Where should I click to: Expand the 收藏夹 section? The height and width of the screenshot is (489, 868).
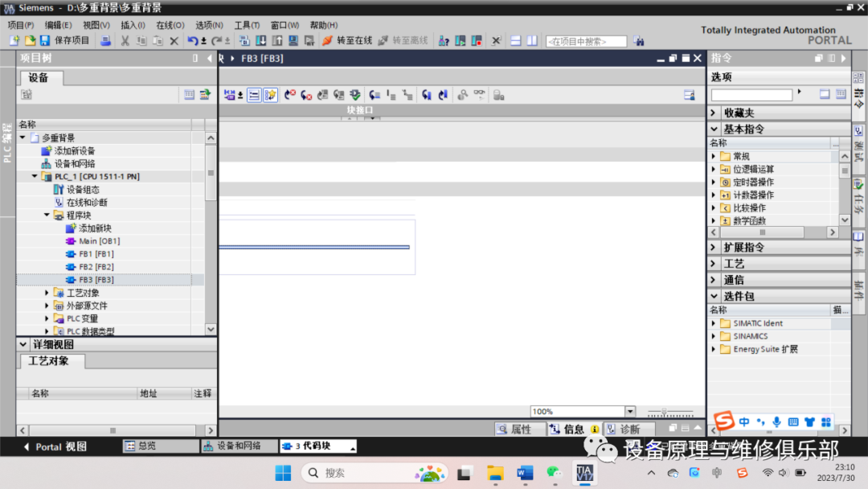tap(714, 113)
